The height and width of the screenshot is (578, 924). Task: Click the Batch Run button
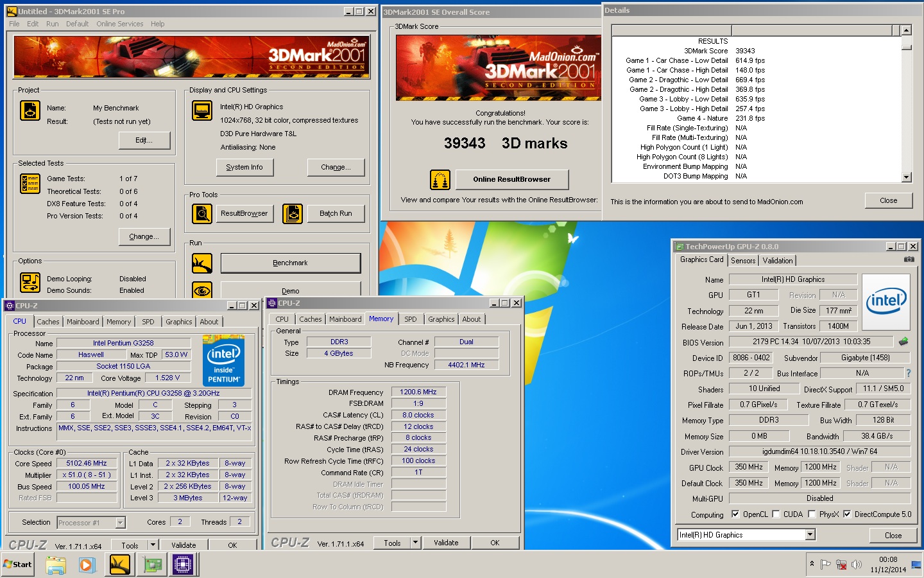(x=336, y=213)
